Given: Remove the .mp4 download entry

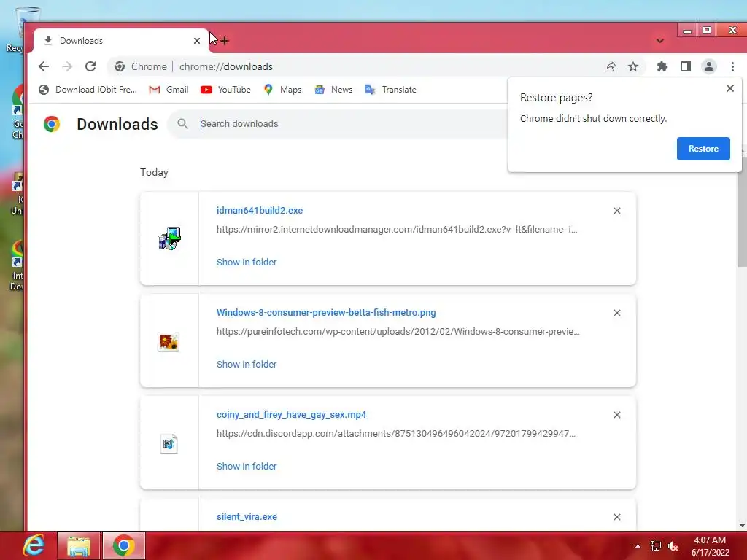Looking at the screenshot, I should [617, 415].
